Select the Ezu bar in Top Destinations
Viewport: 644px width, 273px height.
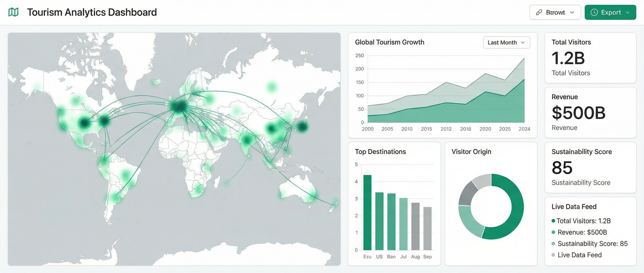367,212
